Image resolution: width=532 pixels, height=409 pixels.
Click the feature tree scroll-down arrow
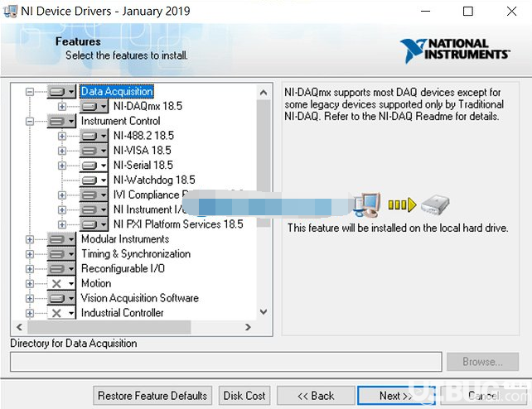264,311
